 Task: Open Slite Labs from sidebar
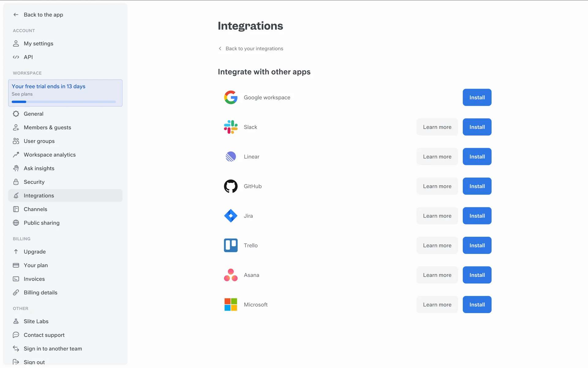36,321
